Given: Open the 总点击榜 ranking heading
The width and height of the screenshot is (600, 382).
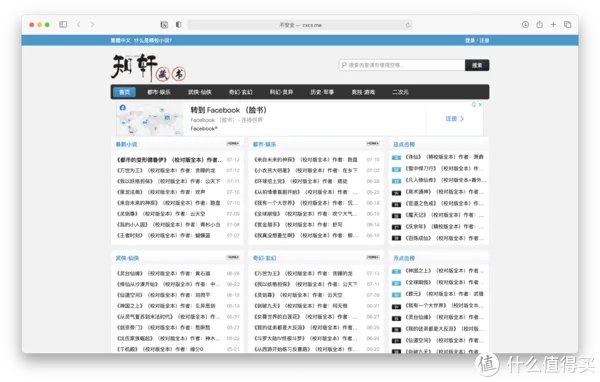Looking at the screenshot, I should point(404,144).
